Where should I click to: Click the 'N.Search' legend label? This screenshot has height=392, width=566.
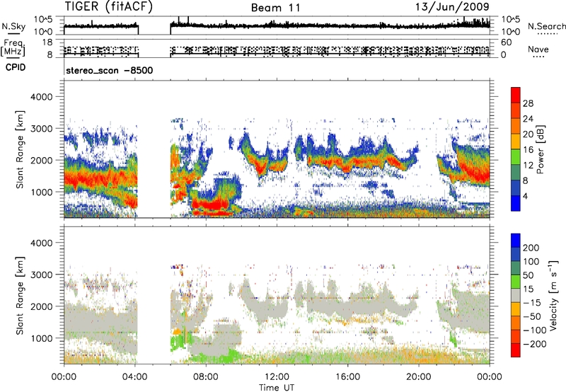(546, 26)
